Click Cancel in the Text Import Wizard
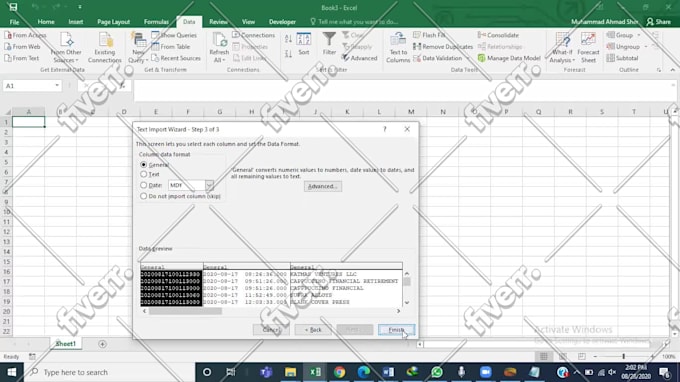Screen dimensions: 680x382 (271, 330)
